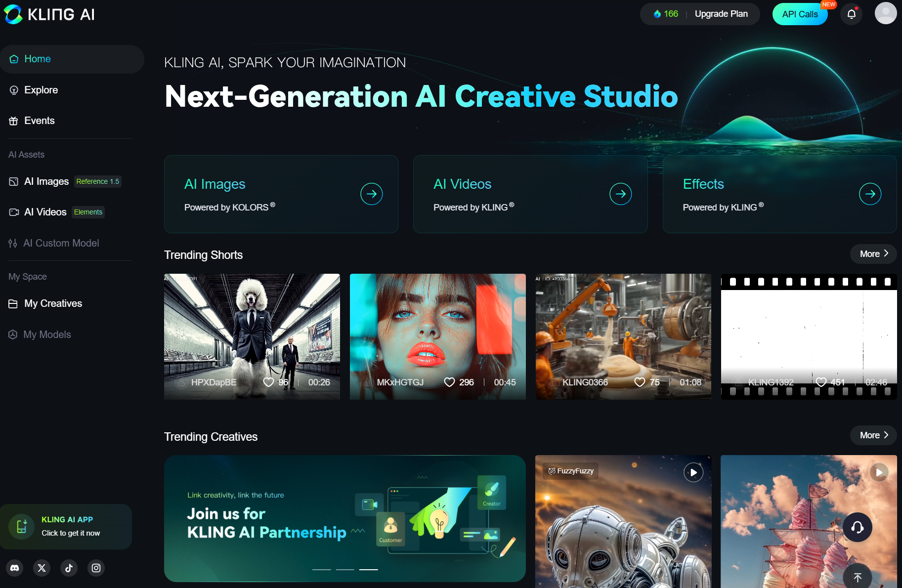The width and height of the screenshot is (902, 588).
Task: Expand Trending Shorts with More chevron
Action: pyautogui.click(x=873, y=253)
